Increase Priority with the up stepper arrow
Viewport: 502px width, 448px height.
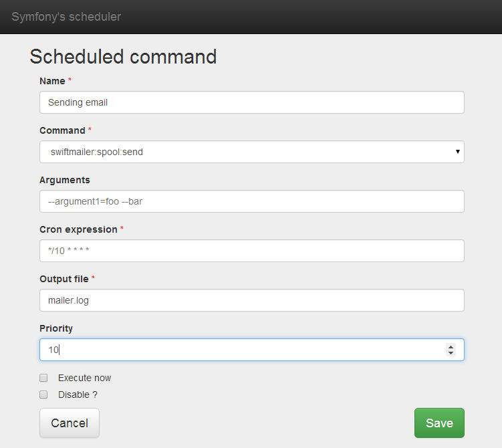click(x=451, y=347)
